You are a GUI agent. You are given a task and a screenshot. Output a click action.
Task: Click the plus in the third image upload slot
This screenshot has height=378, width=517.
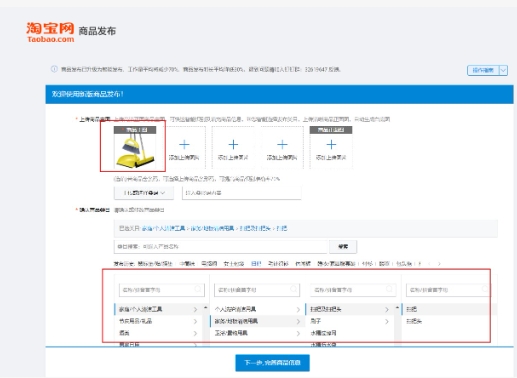[233, 144]
